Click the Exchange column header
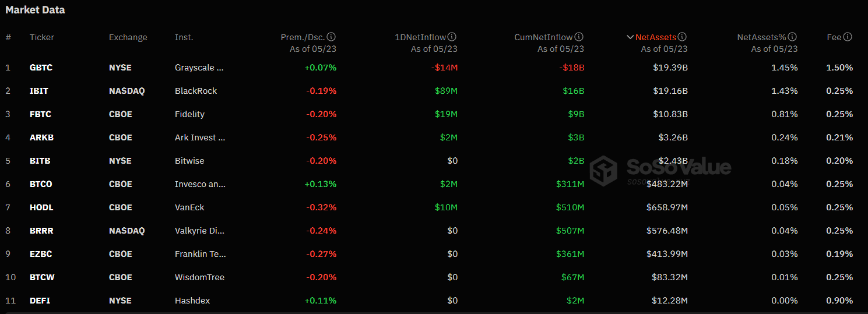Image resolution: width=868 pixels, height=314 pixels. click(128, 37)
